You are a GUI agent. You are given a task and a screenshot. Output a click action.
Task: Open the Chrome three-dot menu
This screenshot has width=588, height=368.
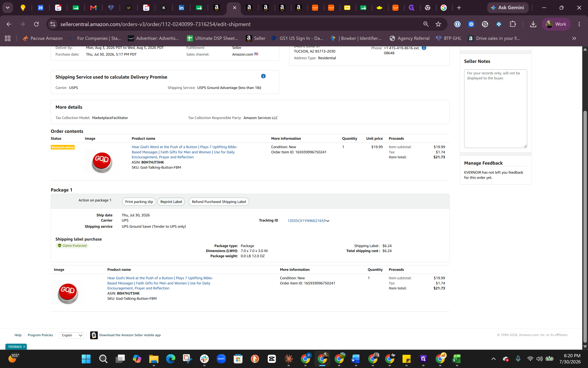point(579,24)
